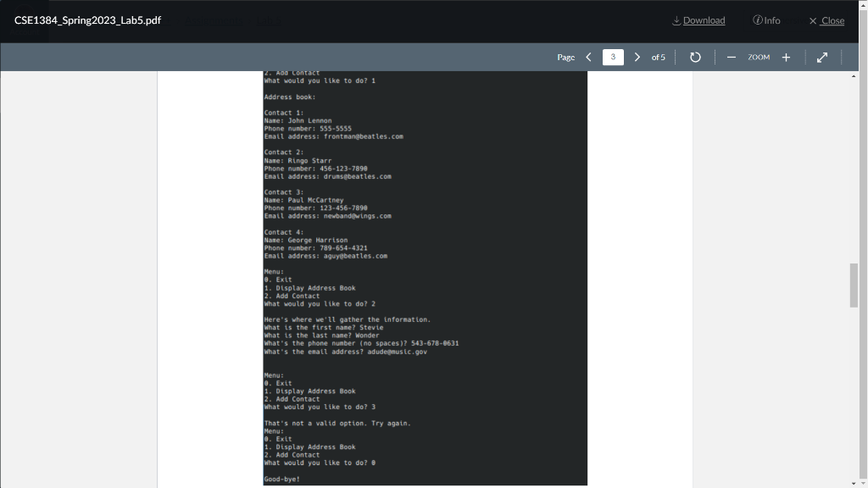Click the browser window scrollbar on far right
Viewport: 868px width, 488px height.
coord(864,254)
